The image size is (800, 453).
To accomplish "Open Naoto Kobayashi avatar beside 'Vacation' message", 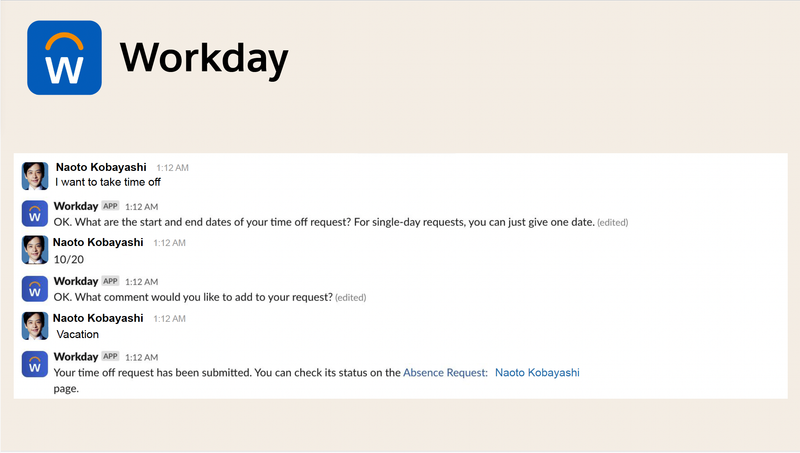I will pyautogui.click(x=35, y=326).
